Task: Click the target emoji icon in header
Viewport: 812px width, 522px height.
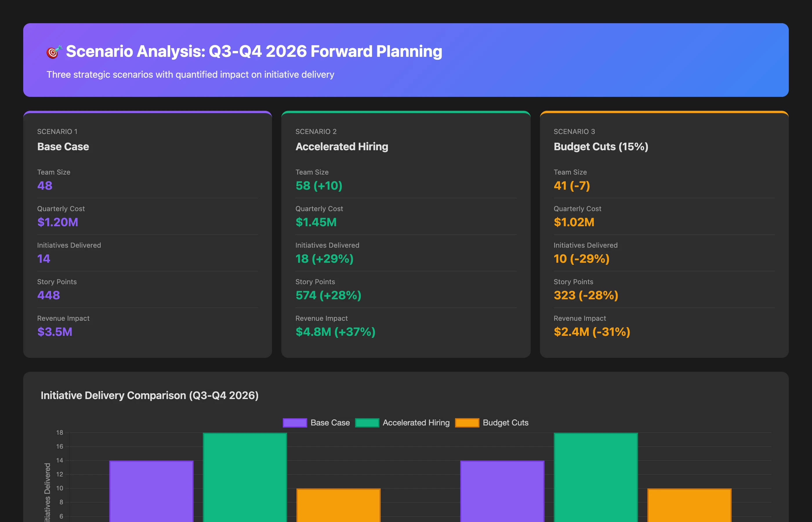Action: click(x=54, y=52)
